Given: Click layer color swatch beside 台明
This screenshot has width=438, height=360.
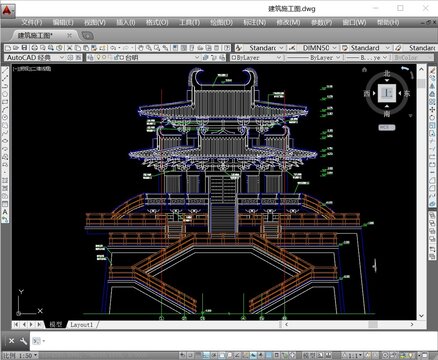Looking at the screenshot, I should click(x=122, y=58).
